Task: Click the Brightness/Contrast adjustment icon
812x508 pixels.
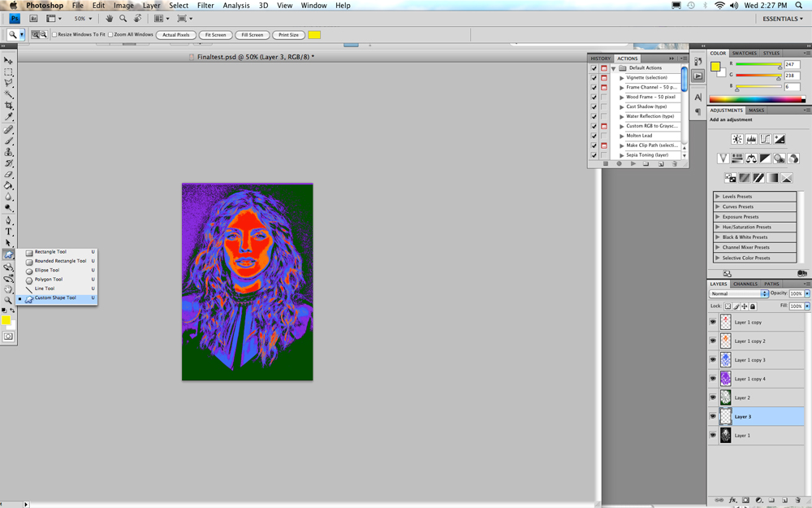Action: [x=736, y=139]
